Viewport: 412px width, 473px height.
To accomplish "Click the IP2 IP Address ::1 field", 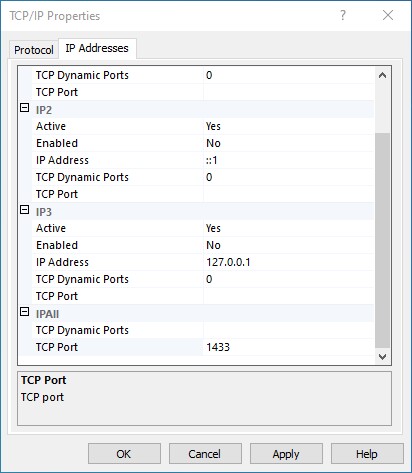I will [288, 160].
